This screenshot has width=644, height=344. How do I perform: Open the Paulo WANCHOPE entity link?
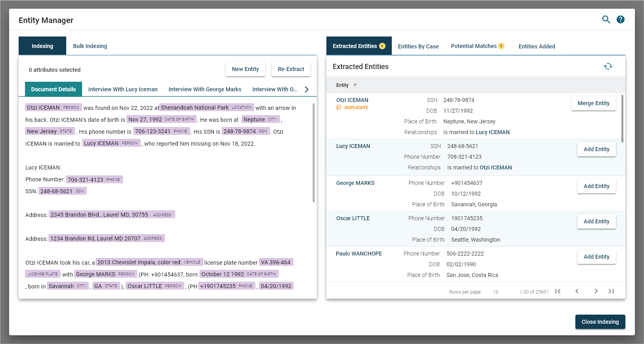[359, 254]
